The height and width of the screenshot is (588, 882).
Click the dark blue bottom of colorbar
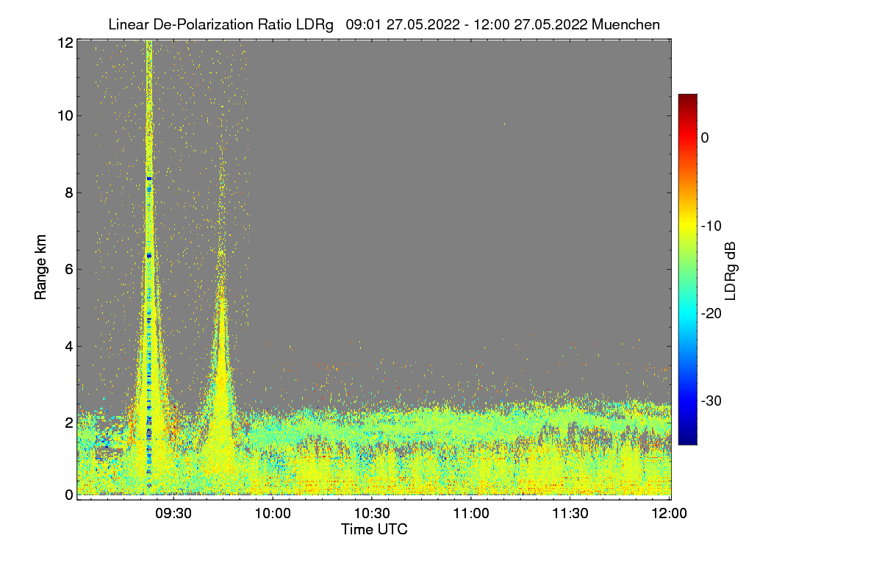click(687, 440)
